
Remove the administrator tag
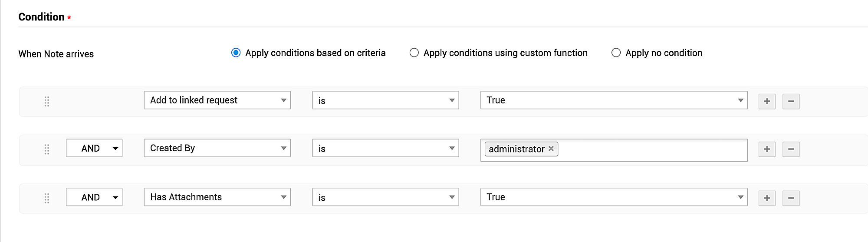click(551, 149)
